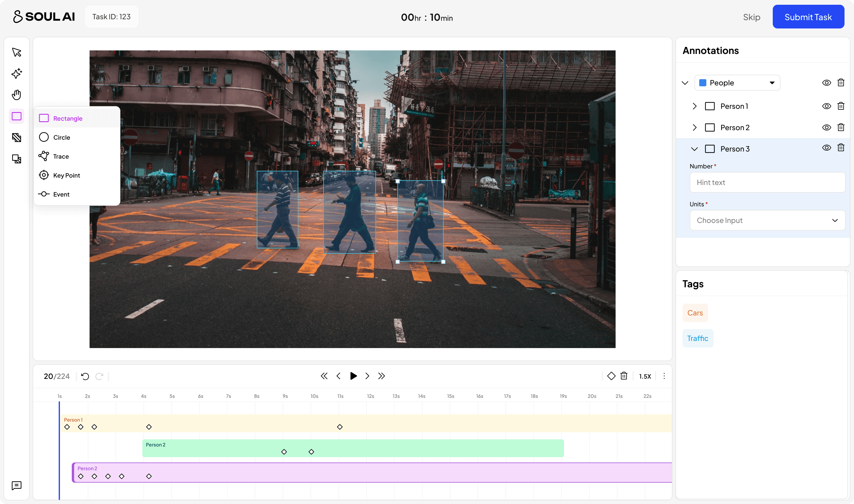Screen dimensions: 854x504
Task: Expand the Person 1 annotation
Action: coord(695,106)
